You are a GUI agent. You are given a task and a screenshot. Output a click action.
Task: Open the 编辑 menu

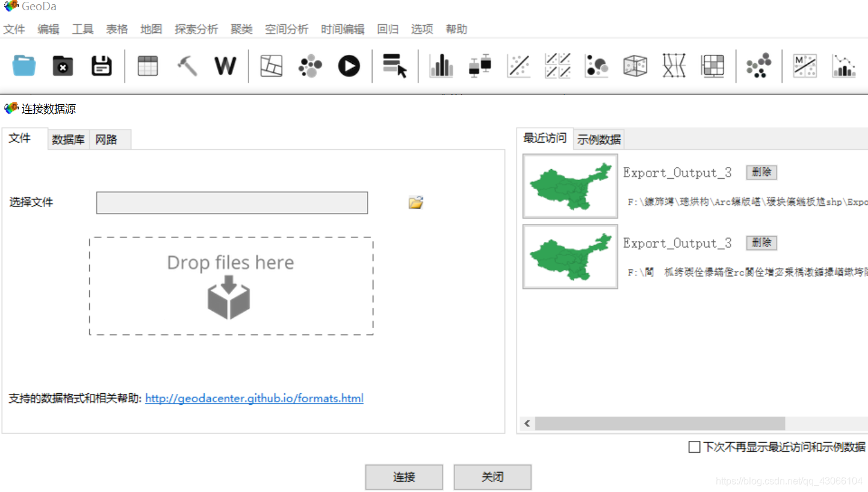tap(48, 29)
